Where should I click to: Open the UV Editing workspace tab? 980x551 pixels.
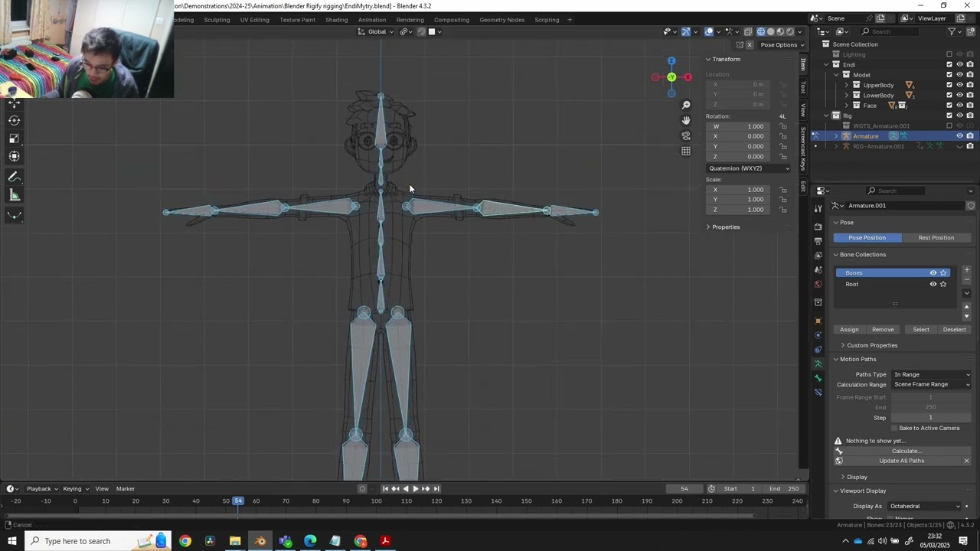click(254, 19)
